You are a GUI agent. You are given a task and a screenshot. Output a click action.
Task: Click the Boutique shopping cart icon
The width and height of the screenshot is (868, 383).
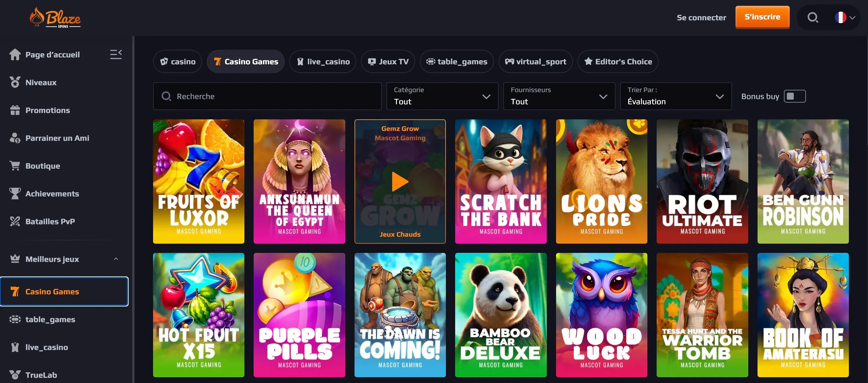15,165
